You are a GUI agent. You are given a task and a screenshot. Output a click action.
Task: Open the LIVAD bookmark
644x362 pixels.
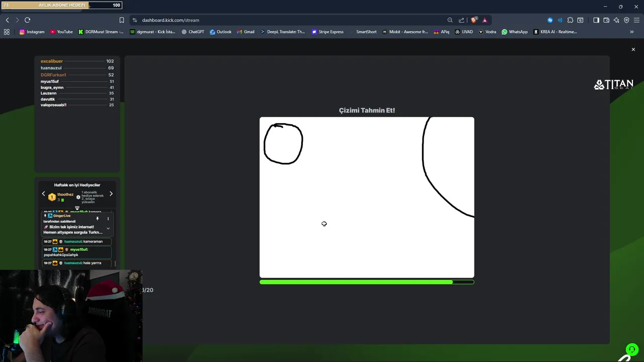[464, 32]
